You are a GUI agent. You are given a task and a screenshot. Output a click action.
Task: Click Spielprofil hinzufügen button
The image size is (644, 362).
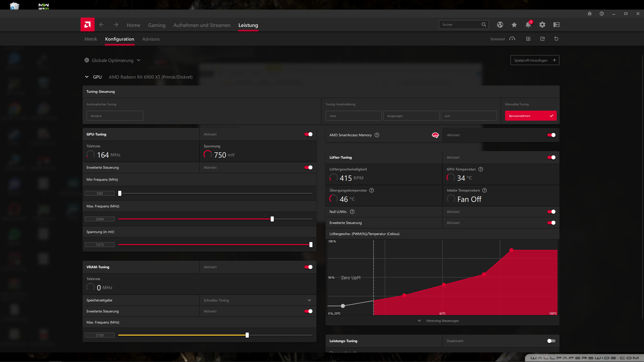tap(535, 60)
